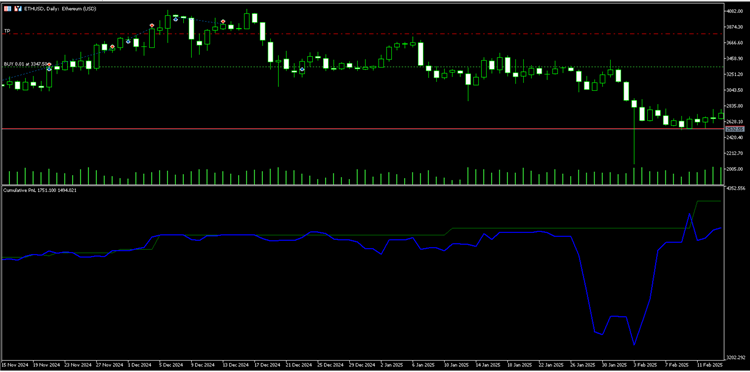The height and width of the screenshot is (372, 750).
Task: Click the 25 Dec 2024 date label
Action: 330,364
